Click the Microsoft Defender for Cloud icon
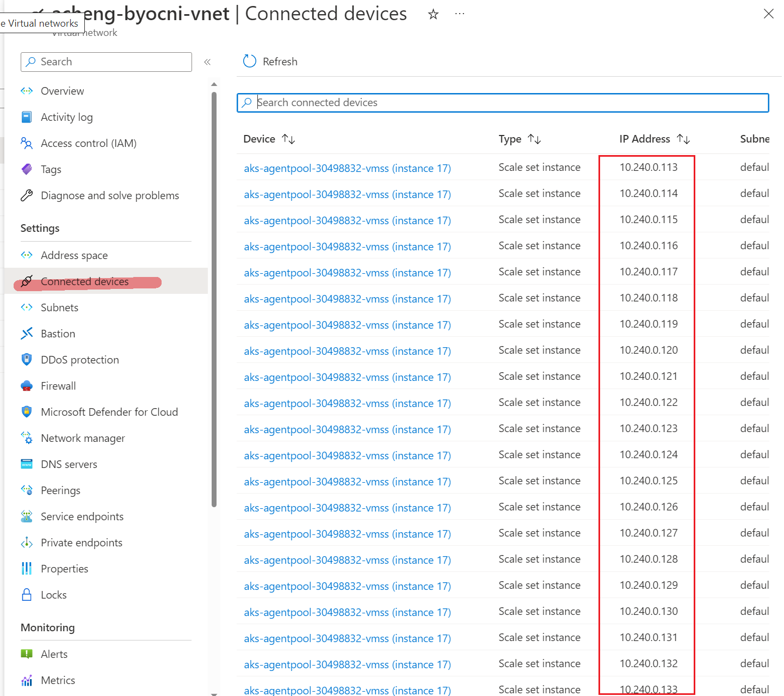This screenshot has height=696, width=784. pos(27,412)
